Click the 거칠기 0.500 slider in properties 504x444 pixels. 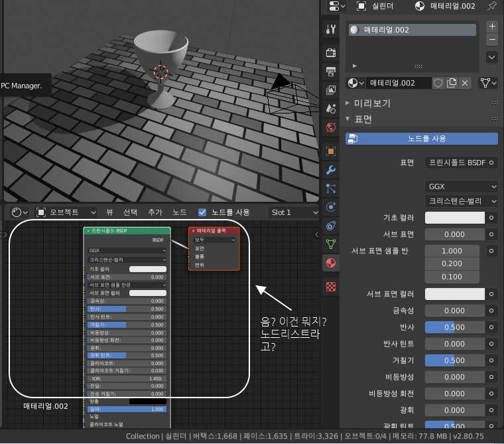click(x=454, y=360)
